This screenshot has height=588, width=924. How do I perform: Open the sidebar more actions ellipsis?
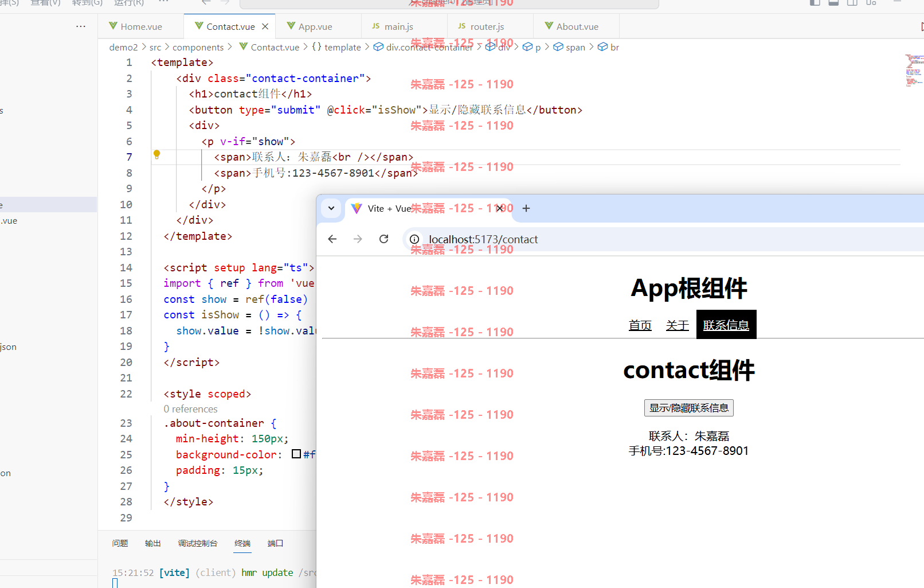(x=81, y=26)
